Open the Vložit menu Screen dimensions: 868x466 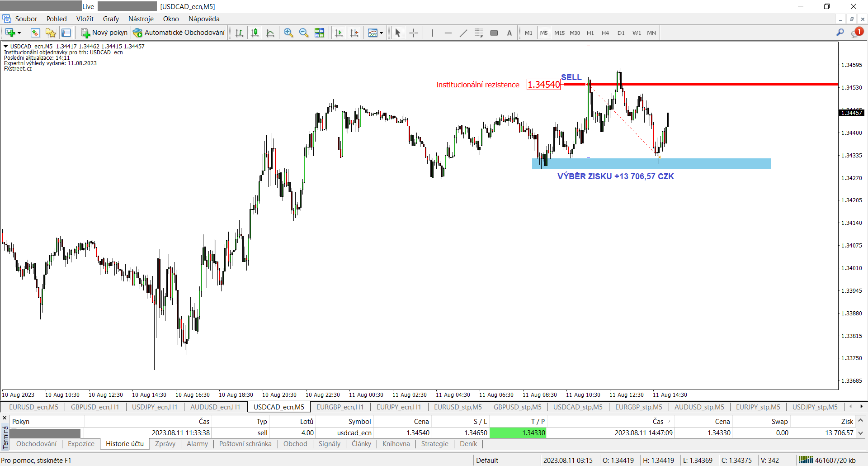point(85,19)
